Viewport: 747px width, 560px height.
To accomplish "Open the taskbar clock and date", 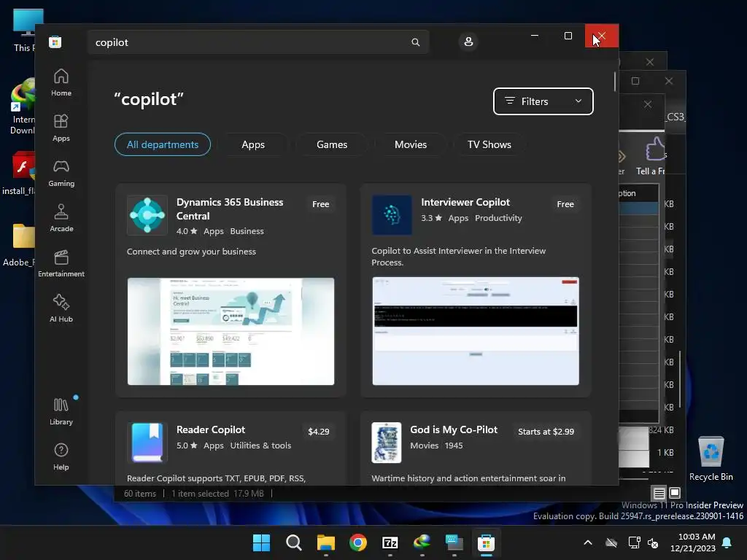I will 693,542.
